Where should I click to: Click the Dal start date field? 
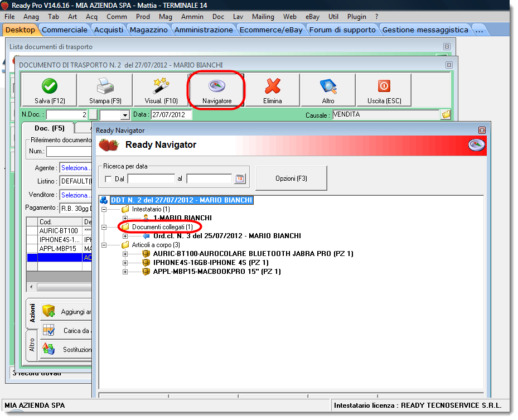[151, 179]
